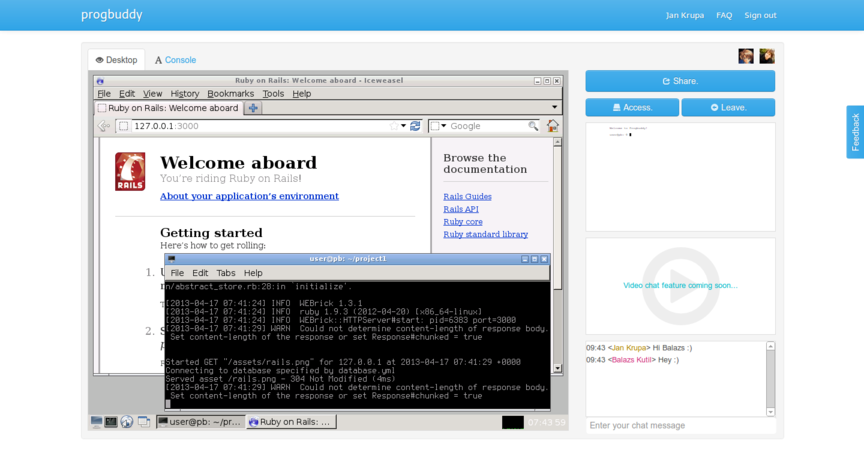Click the chat scrollbar up arrow
Image resolution: width=864 pixels, height=474 pixels.
pyautogui.click(x=770, y=346)
